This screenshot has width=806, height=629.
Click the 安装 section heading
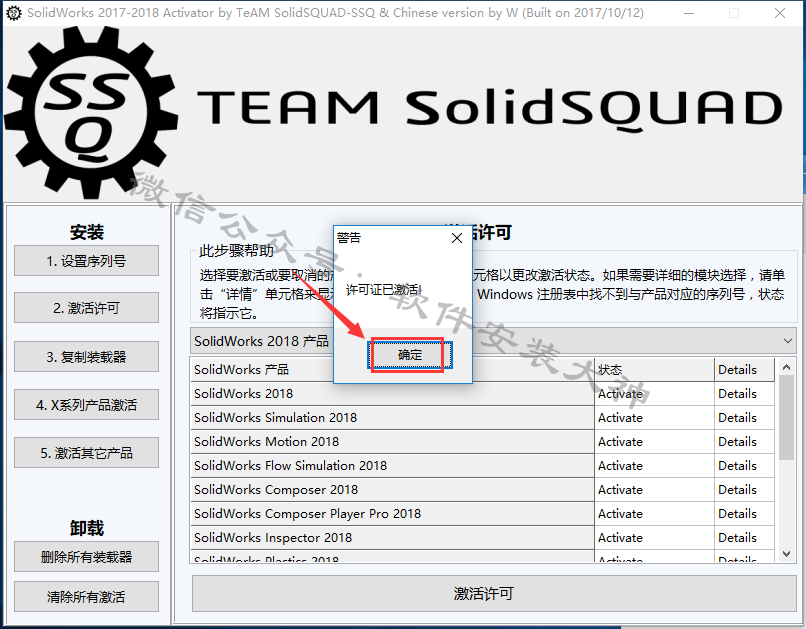[86, 232]
